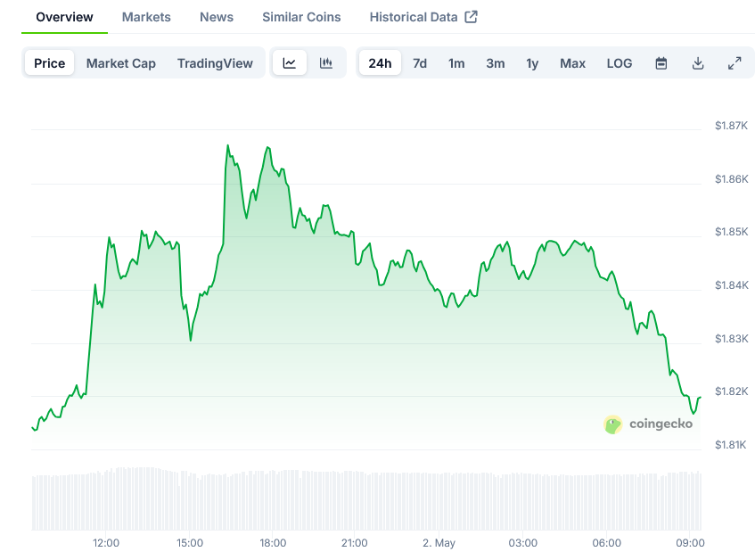755x560 pixels.
Task: Expand the chart with the fullscreen icon
Action: [734, 63]
